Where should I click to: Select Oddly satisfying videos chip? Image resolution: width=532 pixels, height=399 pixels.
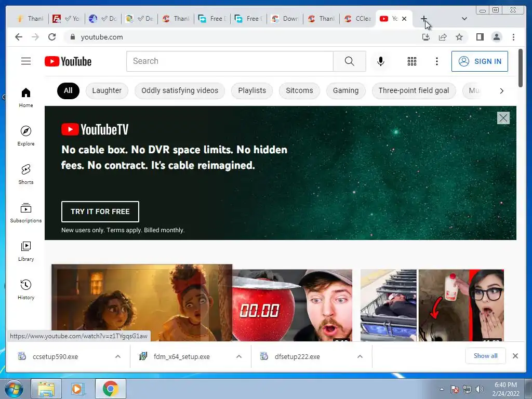coord(180,90)
